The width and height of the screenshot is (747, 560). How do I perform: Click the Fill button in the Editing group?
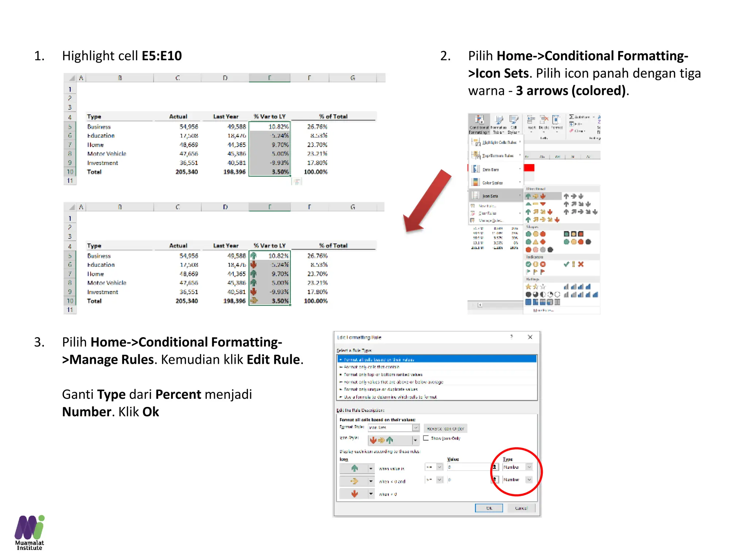click(x=576, y=124)
